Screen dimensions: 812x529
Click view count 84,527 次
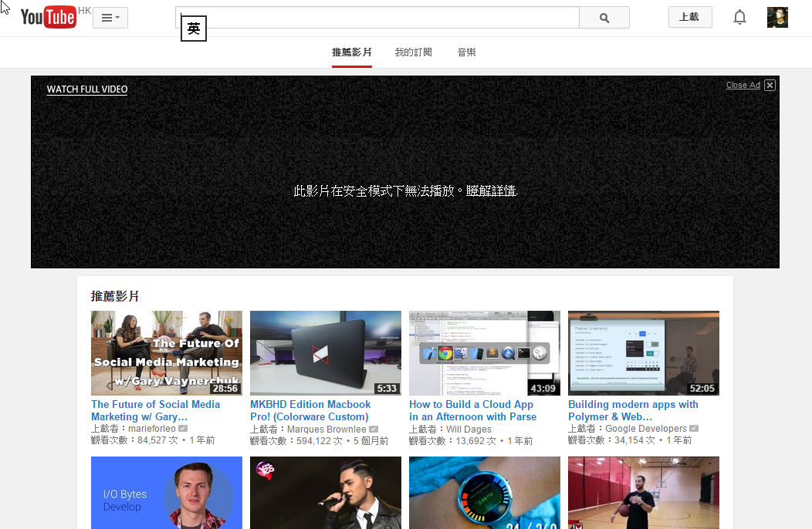click(157, 440)
